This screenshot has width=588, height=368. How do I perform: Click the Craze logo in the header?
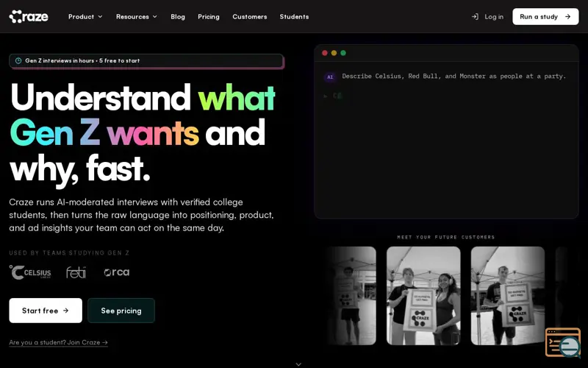[x=29, y=16]
